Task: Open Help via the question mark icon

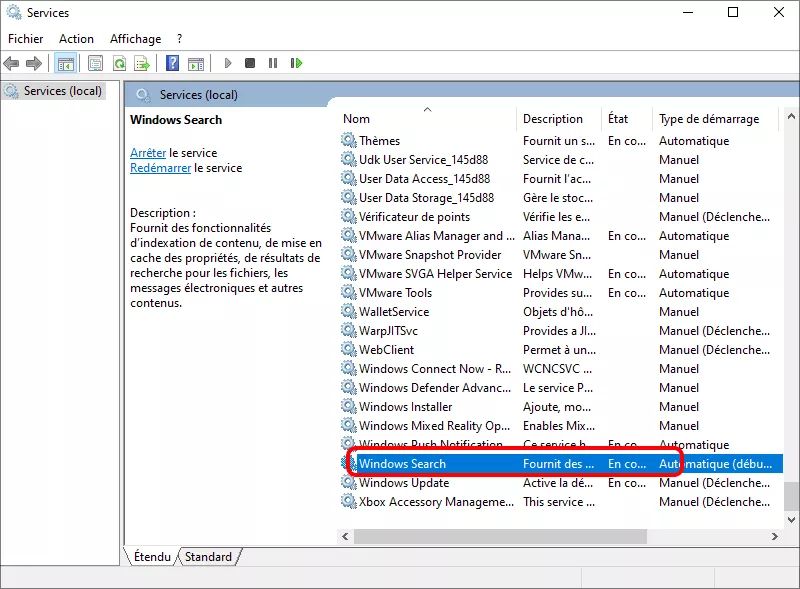Action: coord(175,63)
